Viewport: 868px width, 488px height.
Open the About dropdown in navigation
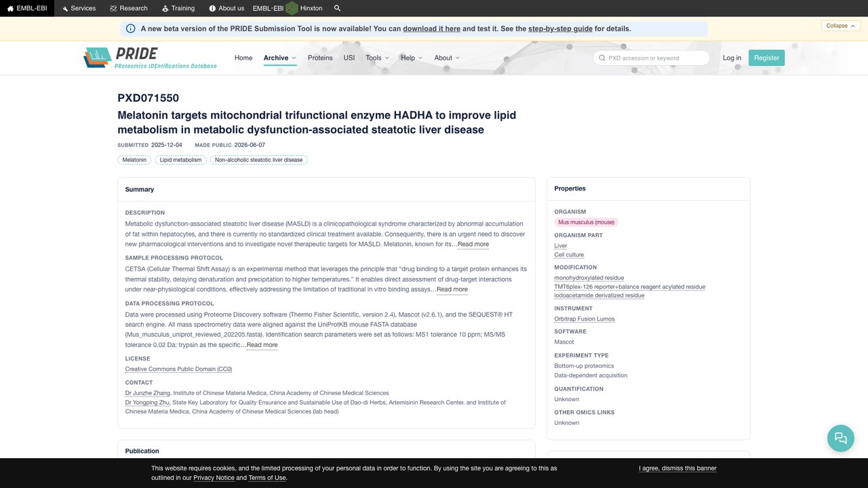pos(447,58)
